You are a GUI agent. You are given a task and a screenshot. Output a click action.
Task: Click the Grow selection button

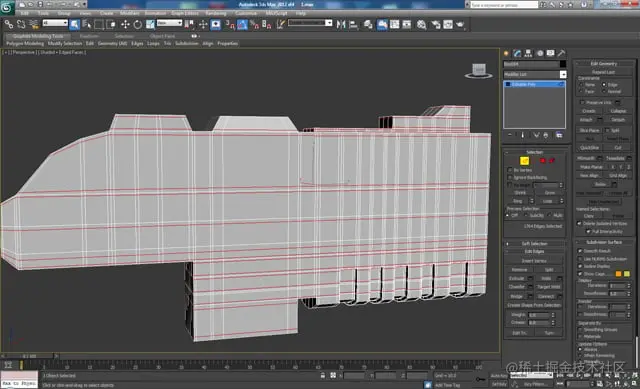click(x=550, y=193)
